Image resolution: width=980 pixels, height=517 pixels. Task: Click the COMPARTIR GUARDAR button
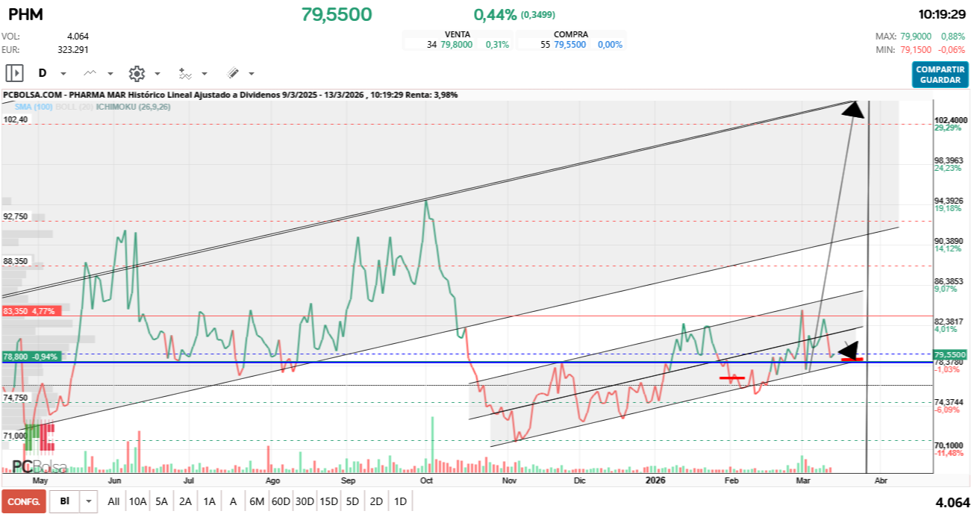click(940, 75)
